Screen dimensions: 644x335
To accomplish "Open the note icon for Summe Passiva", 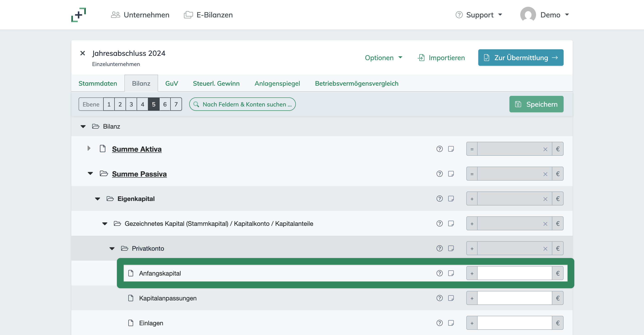I will click(451, 174).
